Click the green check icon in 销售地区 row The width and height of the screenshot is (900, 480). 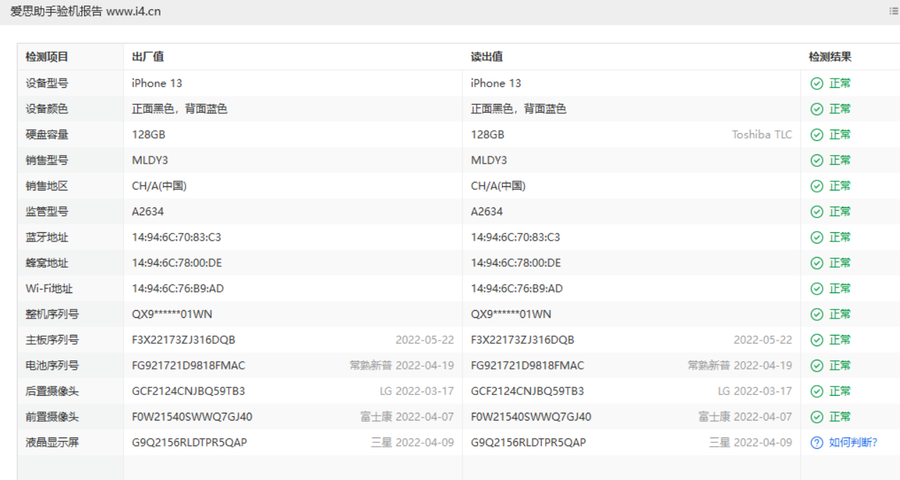point(817,186)
